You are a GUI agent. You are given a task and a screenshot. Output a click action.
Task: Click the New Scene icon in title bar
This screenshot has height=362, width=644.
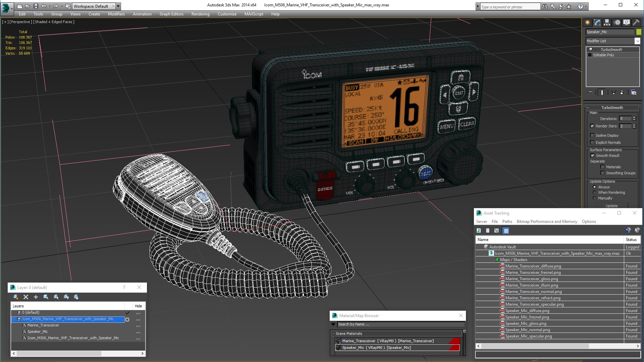coord(19,6)
